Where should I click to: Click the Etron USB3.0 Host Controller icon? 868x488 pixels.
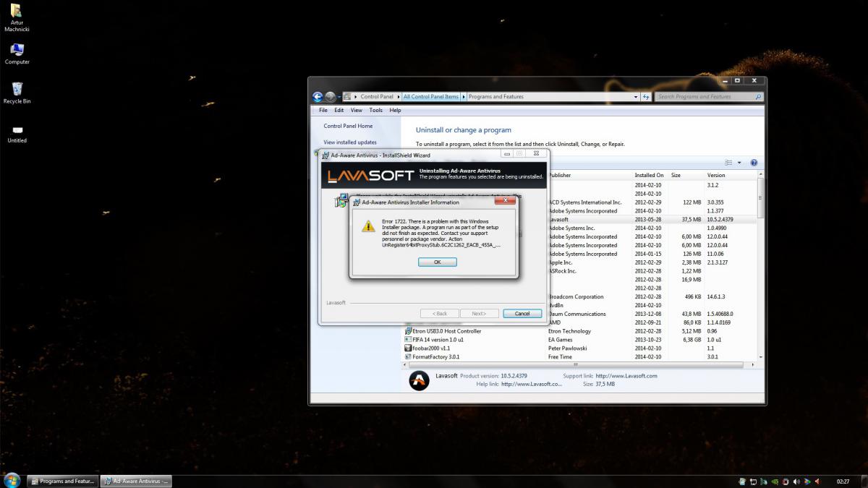[x=408, y=331]
